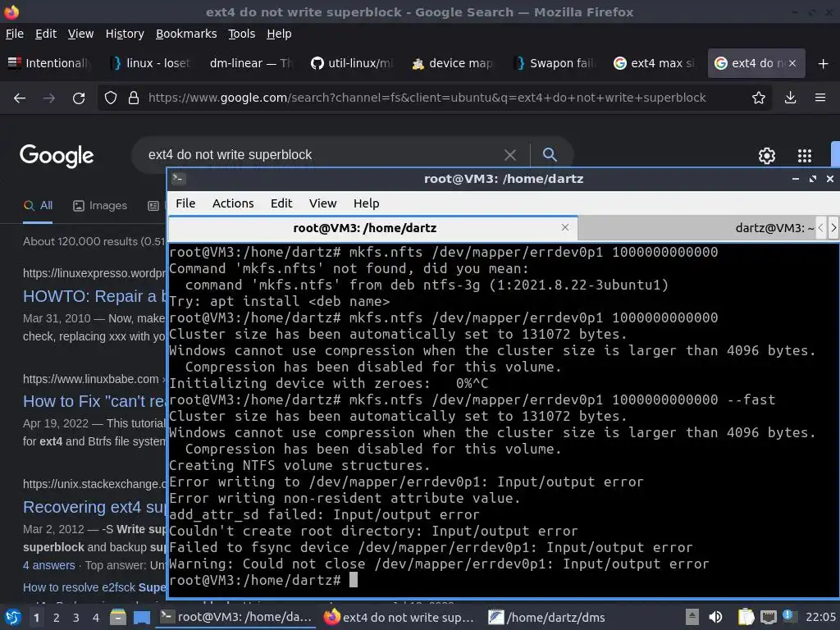Click the removable media tray icon
The height and width of the screenshot is (630, 840).
coord(692,617)
